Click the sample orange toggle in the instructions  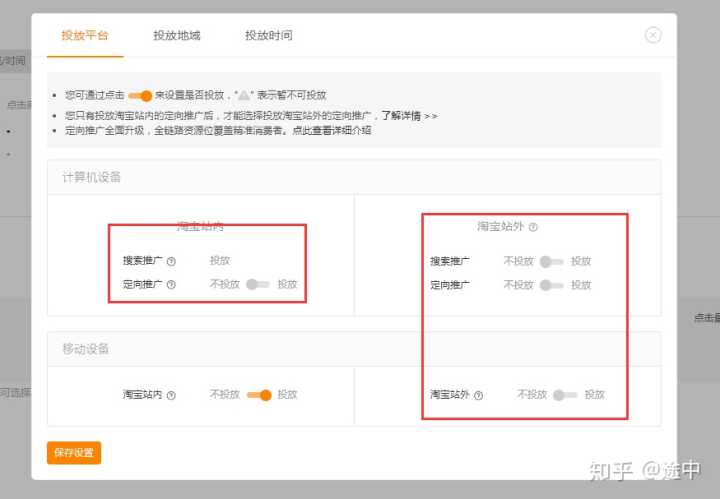pos(140,95)
